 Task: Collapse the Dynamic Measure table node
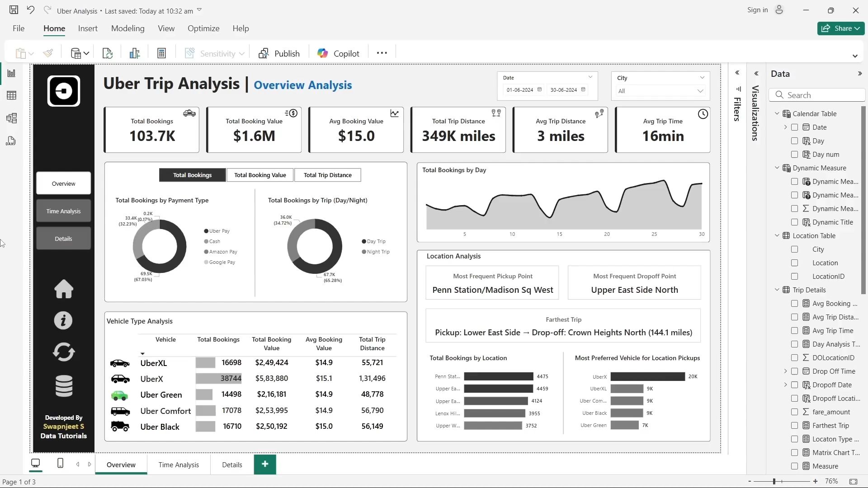[777, 168]
